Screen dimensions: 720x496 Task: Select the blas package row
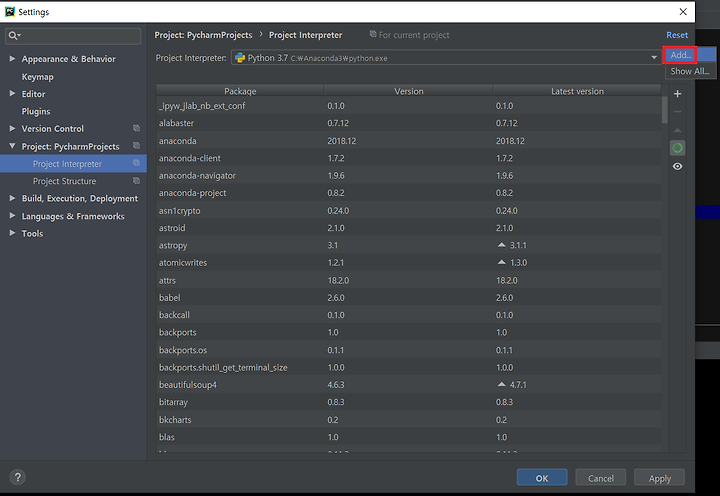(x=409, y=437)
